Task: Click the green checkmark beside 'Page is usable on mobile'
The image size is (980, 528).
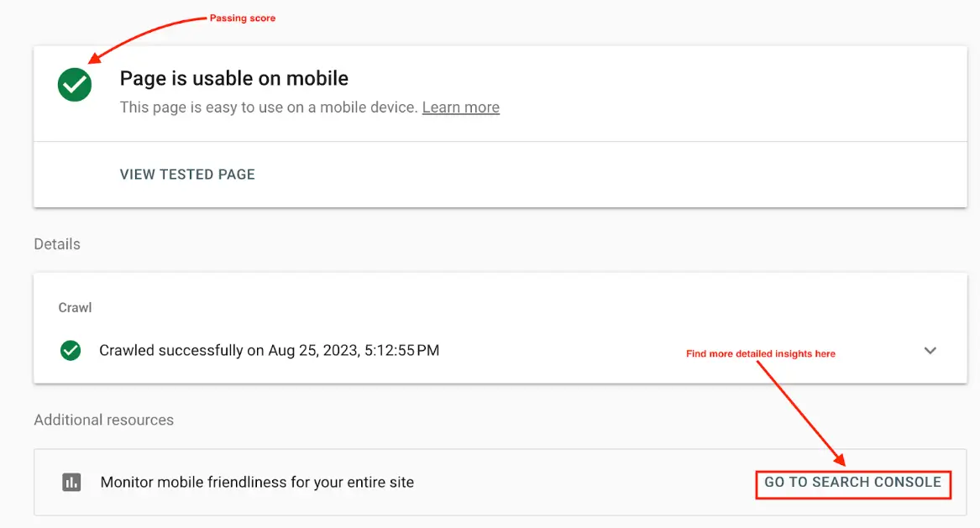Action: 74,85
